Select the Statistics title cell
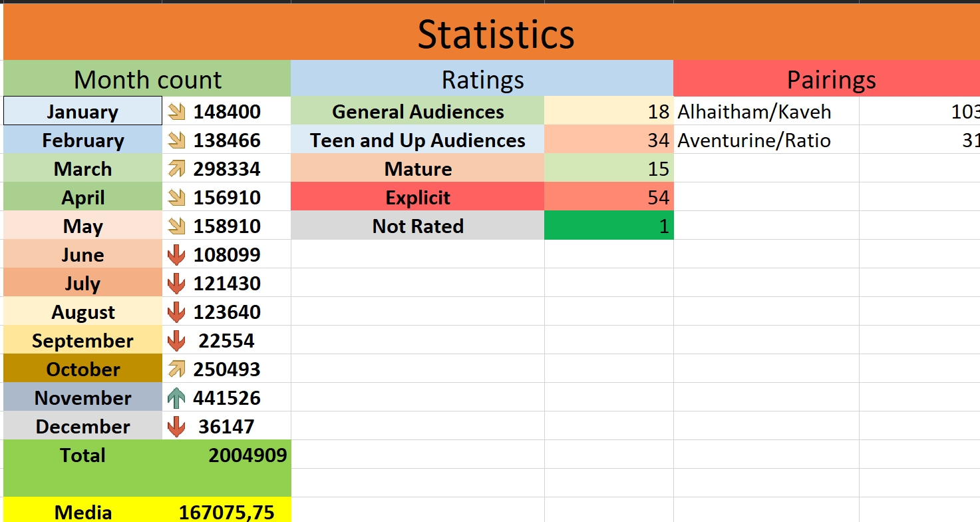 click(x=496, y=33)
